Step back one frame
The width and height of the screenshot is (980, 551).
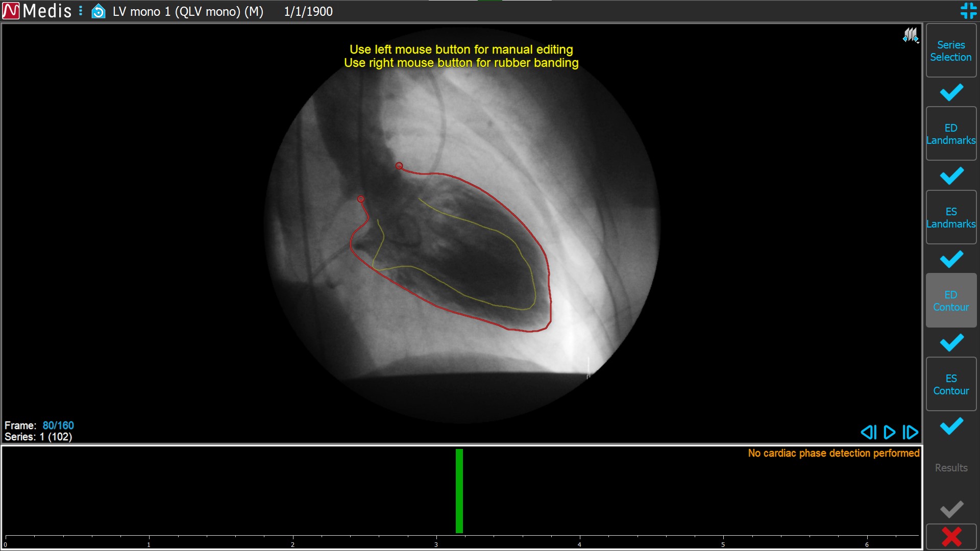coord(868,432)
